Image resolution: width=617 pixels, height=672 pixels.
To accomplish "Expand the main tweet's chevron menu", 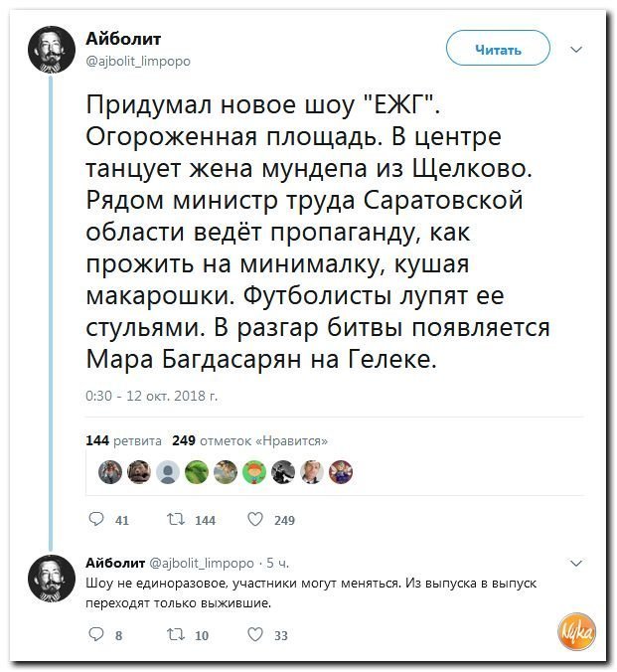I will coord(576,50).
